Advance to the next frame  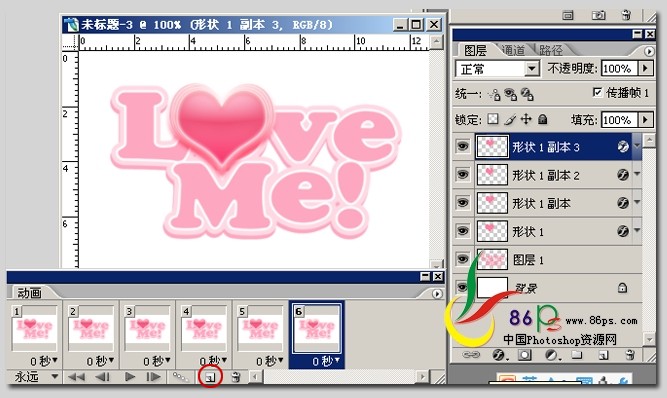(x=154, y=377)
